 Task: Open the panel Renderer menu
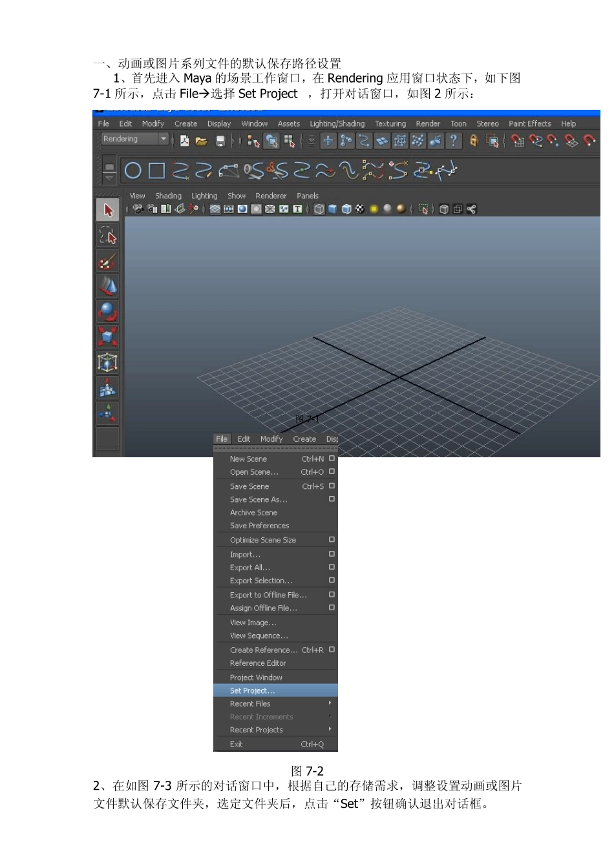(271, 196)
